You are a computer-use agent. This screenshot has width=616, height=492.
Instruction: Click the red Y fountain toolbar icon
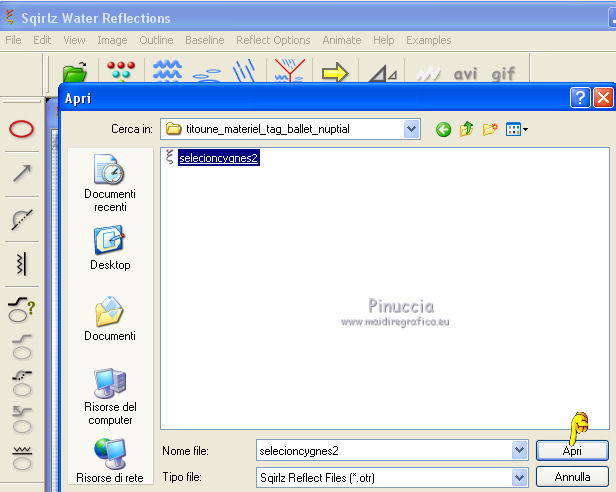[x=290, y=71]
